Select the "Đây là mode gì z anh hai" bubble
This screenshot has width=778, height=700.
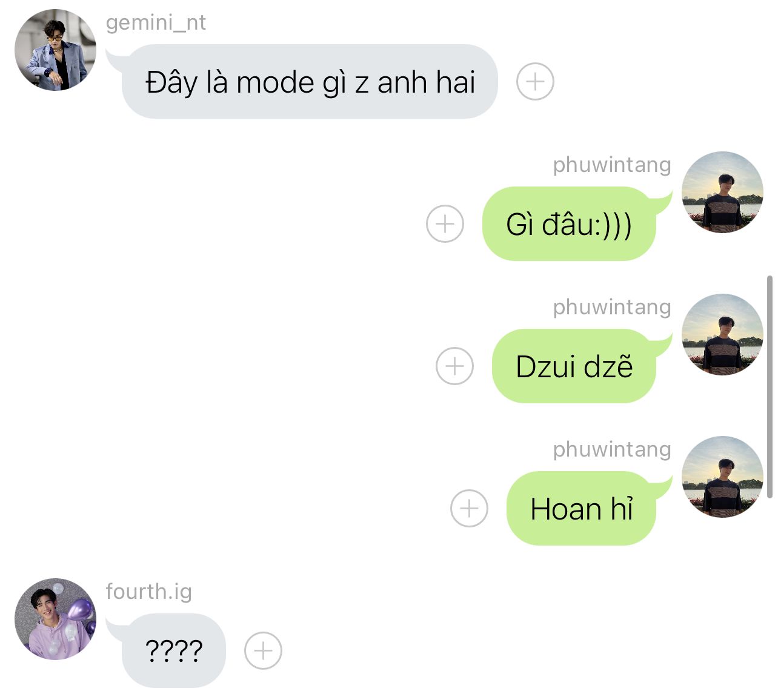coord(310,81)
